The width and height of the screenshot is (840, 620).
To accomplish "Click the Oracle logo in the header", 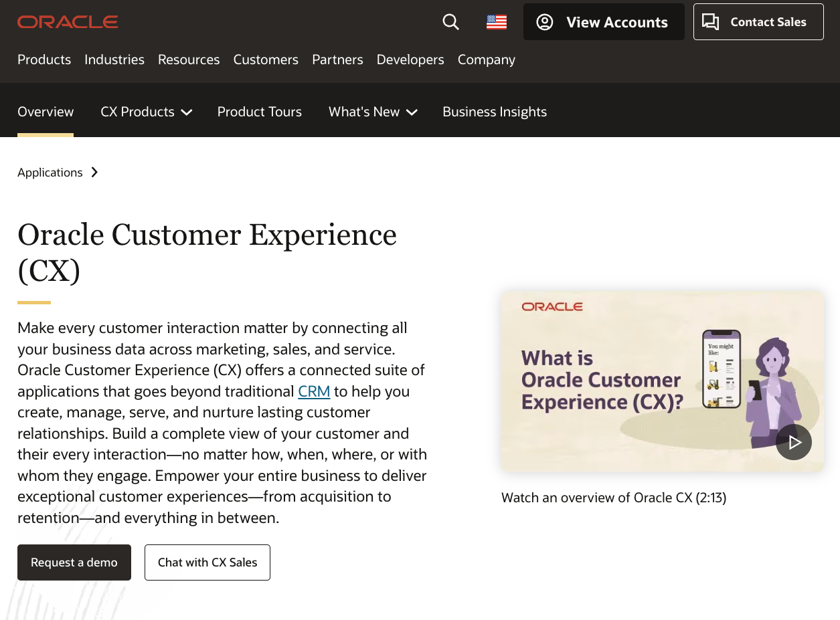I will (68, 22).
